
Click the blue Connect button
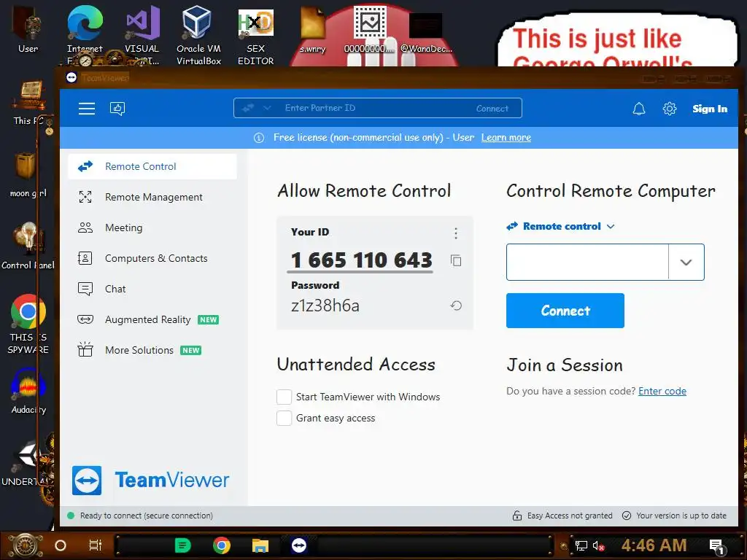(565, 311)
